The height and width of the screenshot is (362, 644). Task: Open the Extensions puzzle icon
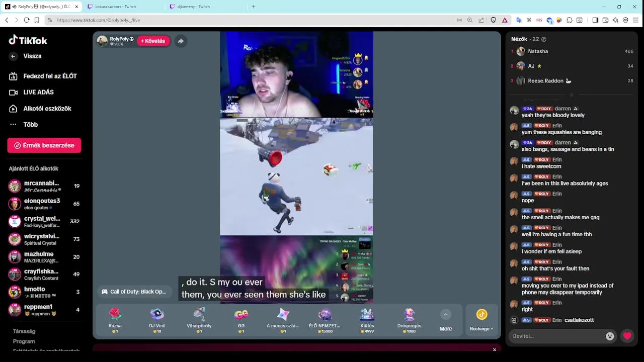click(570, 20)
